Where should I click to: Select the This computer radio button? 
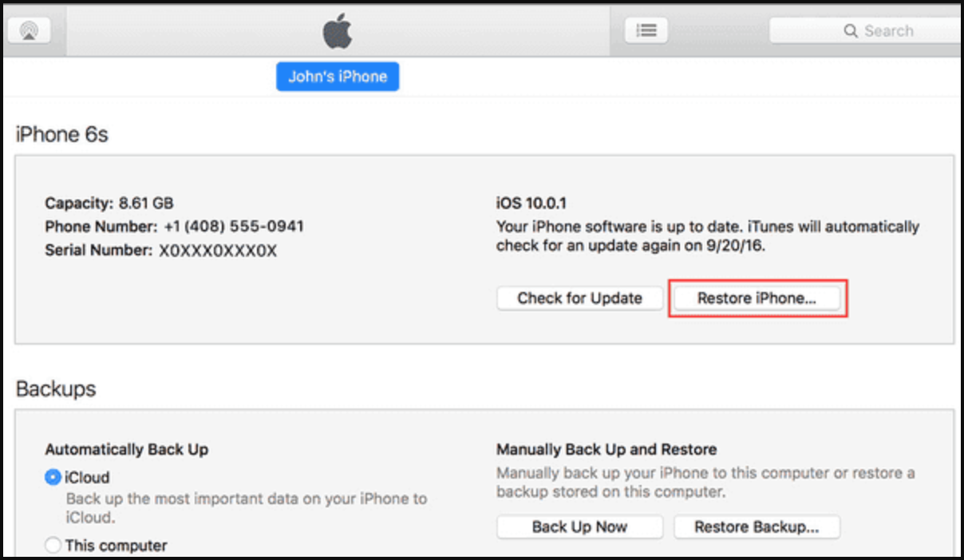click(53, 546)
